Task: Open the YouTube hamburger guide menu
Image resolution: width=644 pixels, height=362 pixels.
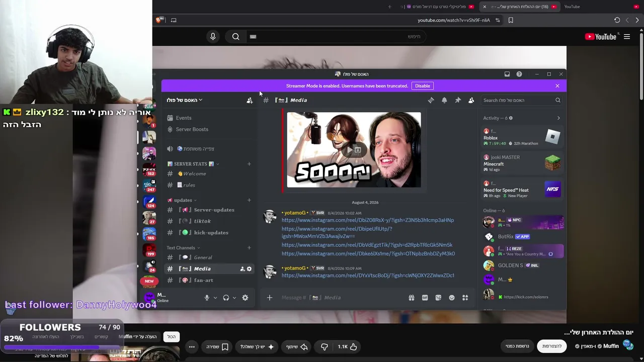Action: pyautogui.click(x=627, y=37)
